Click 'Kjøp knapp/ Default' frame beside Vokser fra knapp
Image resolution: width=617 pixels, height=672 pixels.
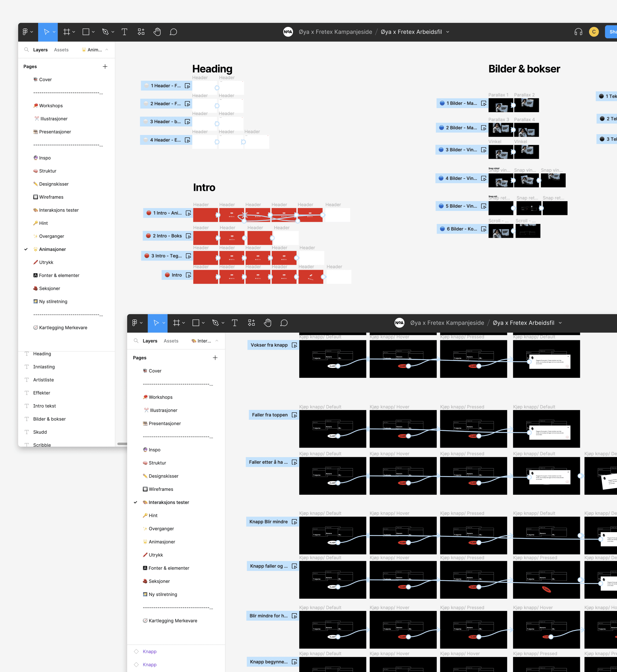tap(333, 359)
